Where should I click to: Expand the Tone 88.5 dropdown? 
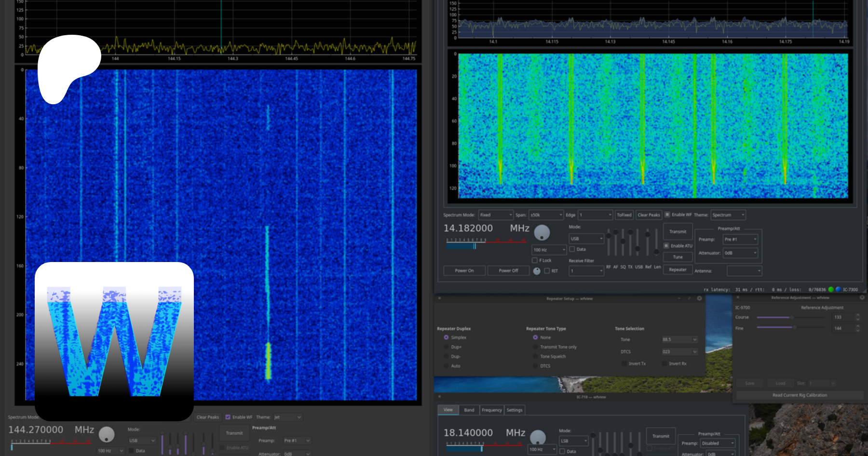679,340
